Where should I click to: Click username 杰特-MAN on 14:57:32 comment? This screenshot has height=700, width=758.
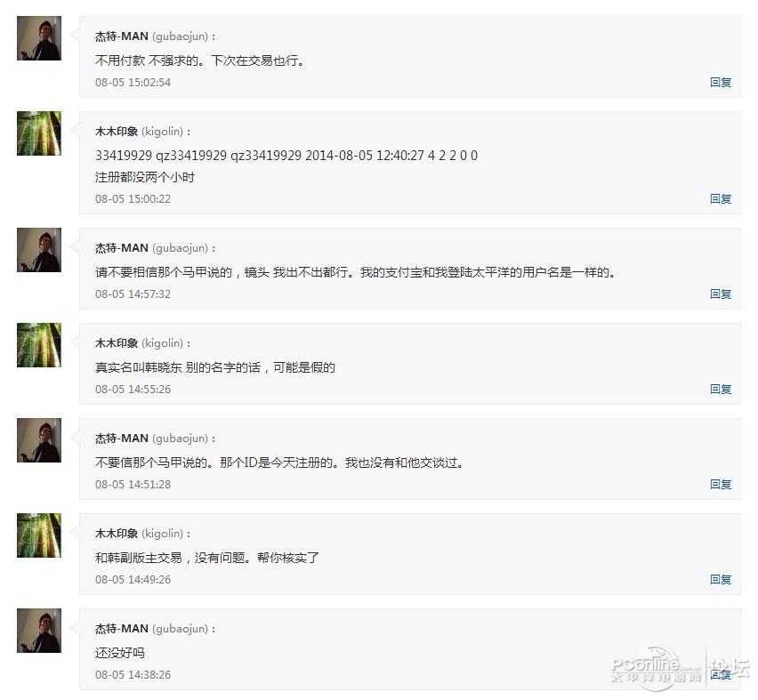pyautogui.click(x=122, y=248)
